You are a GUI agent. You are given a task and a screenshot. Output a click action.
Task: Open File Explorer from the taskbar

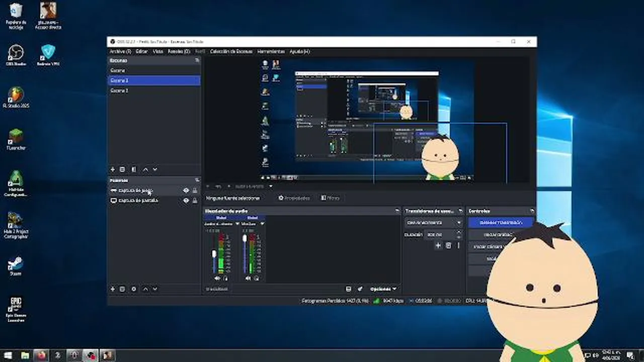coord(25,355)
